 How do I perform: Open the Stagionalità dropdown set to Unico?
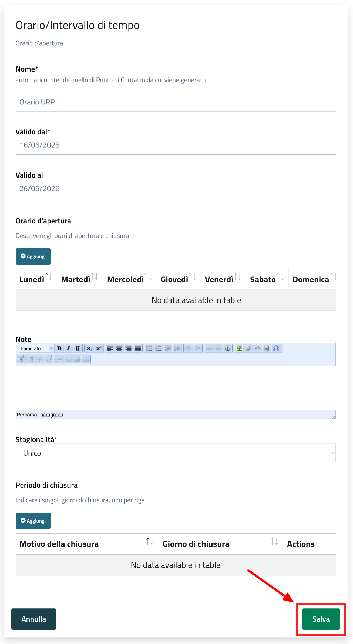176,453
